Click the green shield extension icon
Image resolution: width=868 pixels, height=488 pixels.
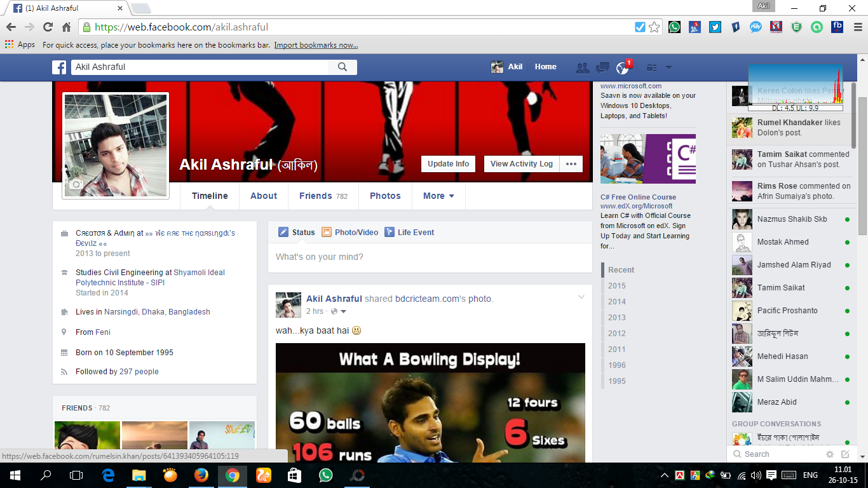coord(796,27)
